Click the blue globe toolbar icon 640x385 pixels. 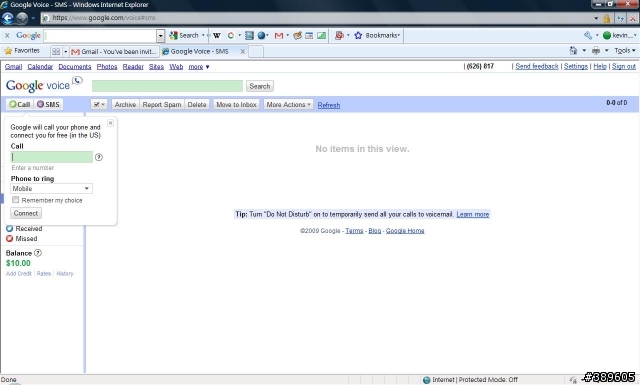click(x=261, y=36)
